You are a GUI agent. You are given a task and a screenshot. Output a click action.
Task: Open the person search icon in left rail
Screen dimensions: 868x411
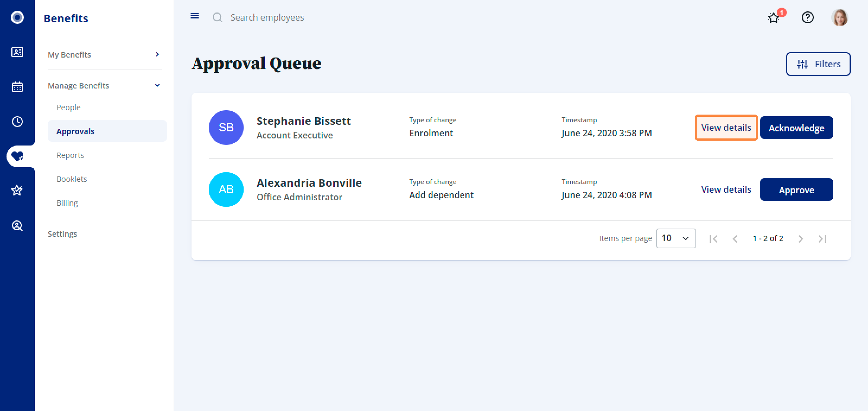coord(17,226)
